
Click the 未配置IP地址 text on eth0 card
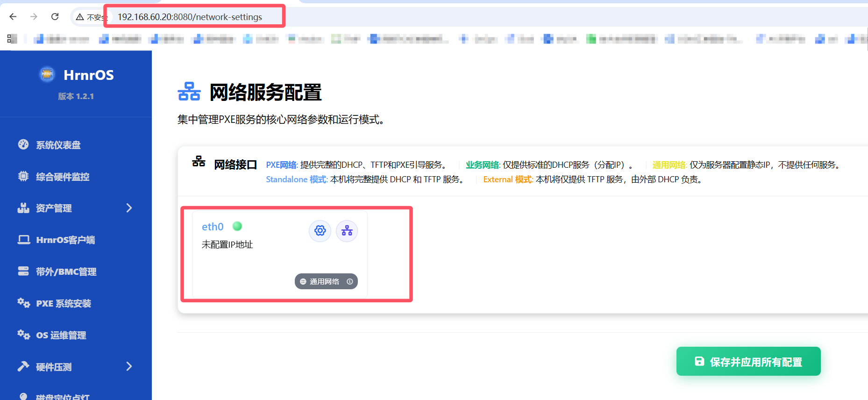227,244
